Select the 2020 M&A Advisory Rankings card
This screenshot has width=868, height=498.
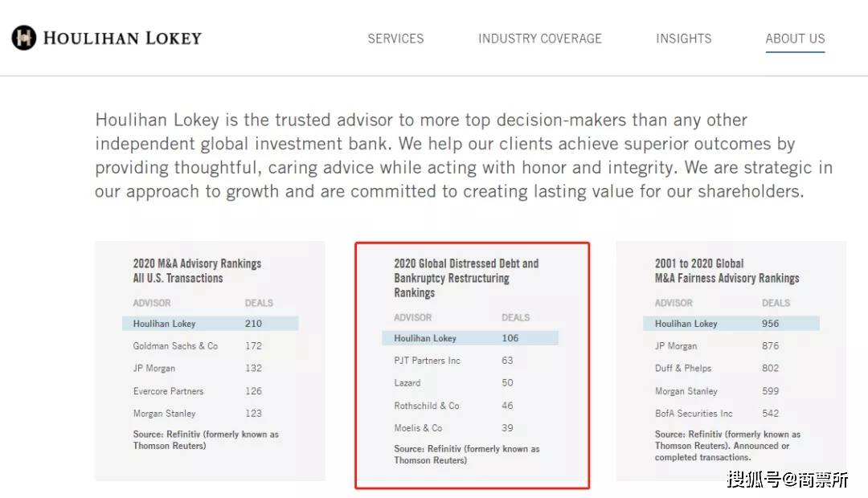coord(210,361)
